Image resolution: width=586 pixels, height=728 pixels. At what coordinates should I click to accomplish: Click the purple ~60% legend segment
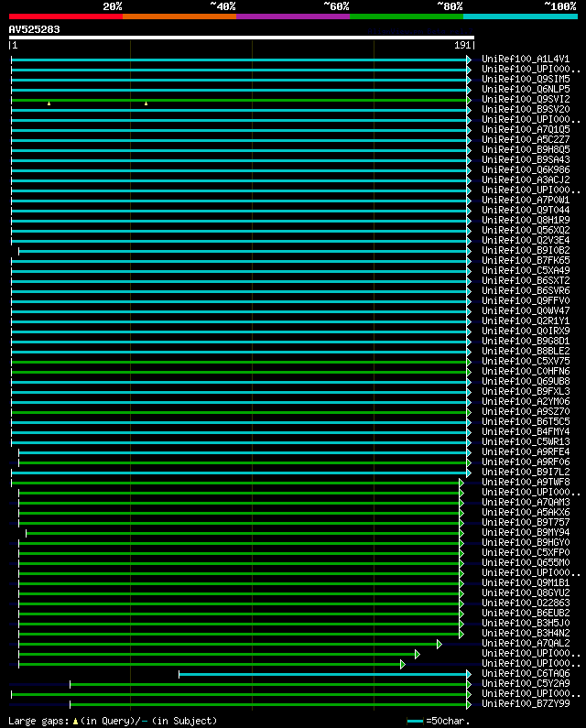pyautogui.click(x=292, y=16)
